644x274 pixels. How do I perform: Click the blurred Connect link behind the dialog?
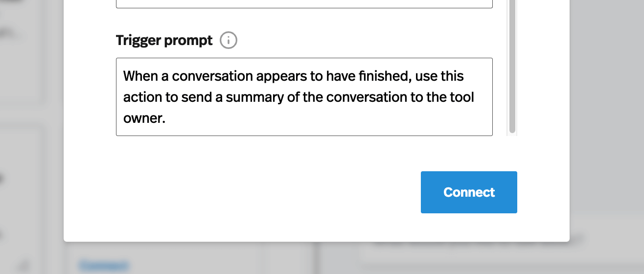[103, 266]
